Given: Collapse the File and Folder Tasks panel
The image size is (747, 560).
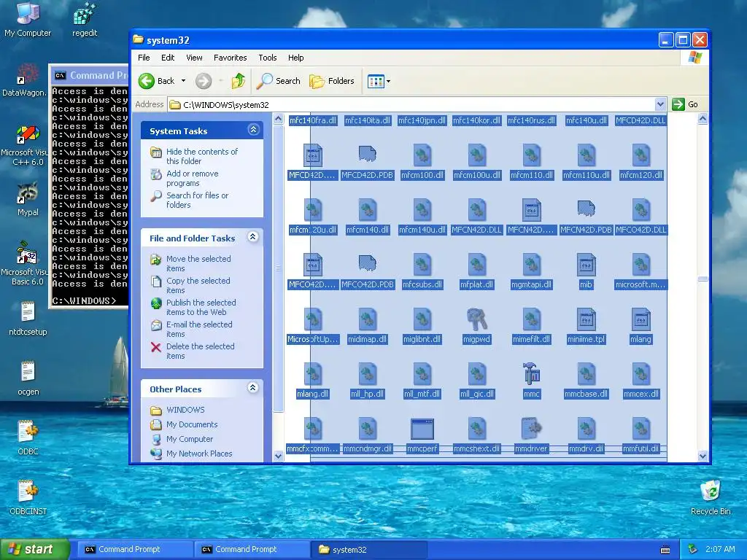Looking at the screenshot, I should pos(253,237).
